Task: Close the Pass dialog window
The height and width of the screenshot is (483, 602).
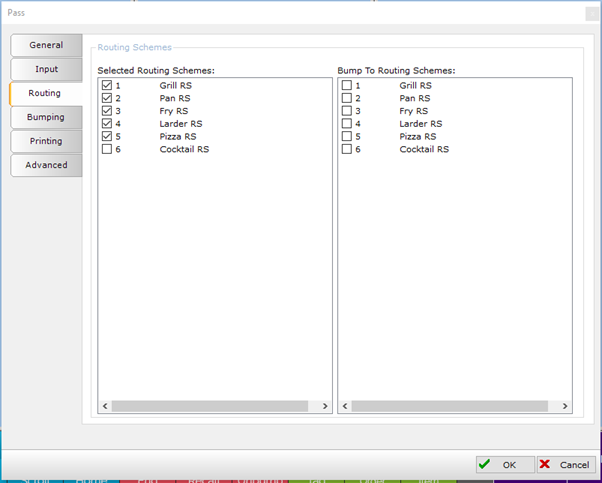Action: (x=591, y=13)
